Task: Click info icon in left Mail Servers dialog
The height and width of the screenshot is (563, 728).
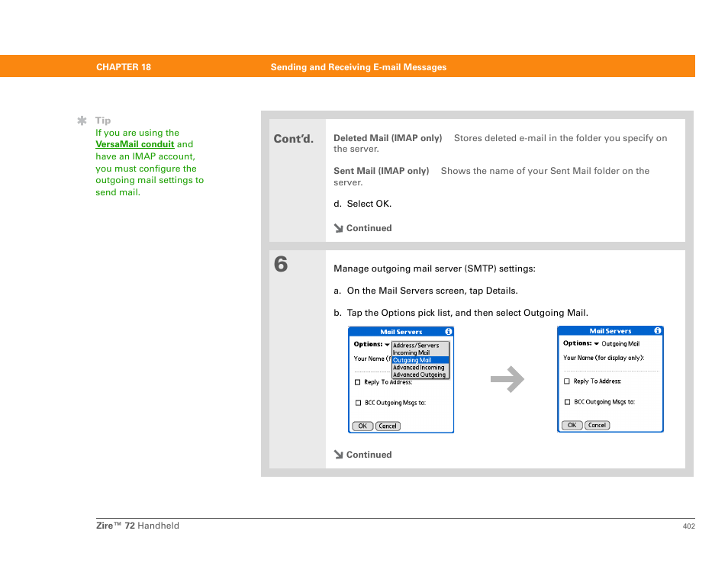Action: [x=449, y=331]
